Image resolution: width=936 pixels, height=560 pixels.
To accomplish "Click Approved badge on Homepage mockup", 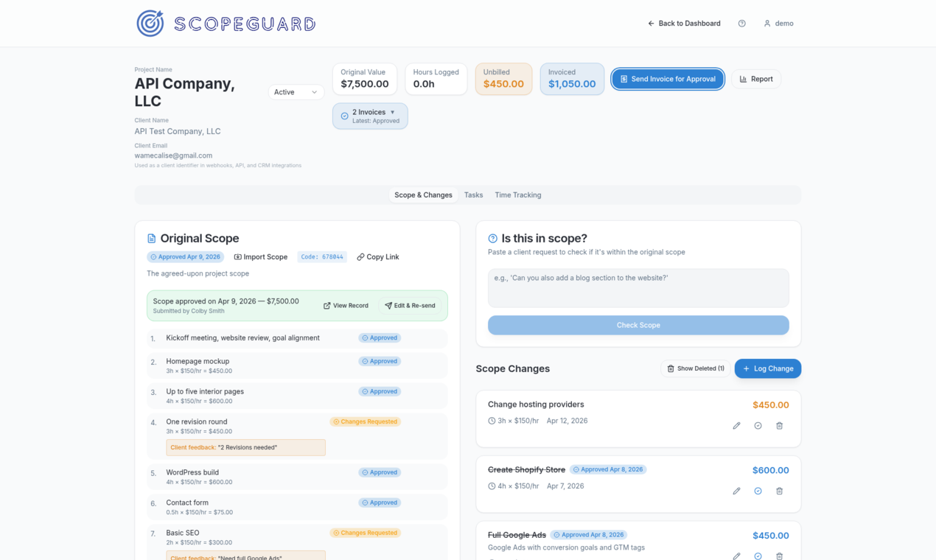I will point(380,361).
